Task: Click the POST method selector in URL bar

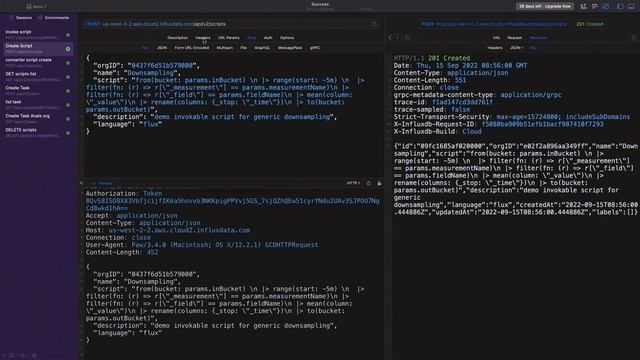Action: click(x=93, y=24)
